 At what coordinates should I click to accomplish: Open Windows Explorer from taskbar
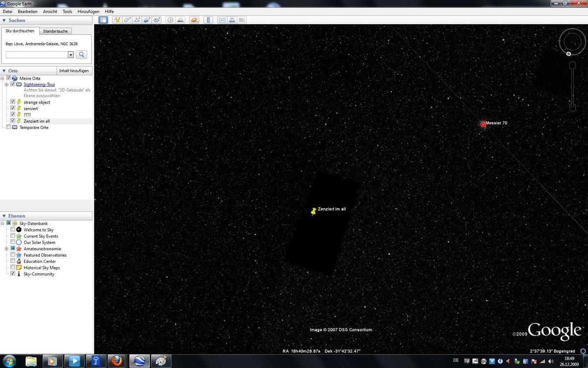31,361
